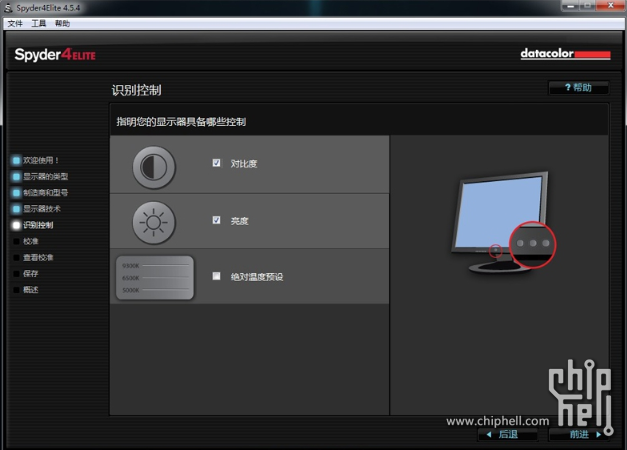
Task: Select the 制造商和型号 step
Action: (x=40, y=192)
